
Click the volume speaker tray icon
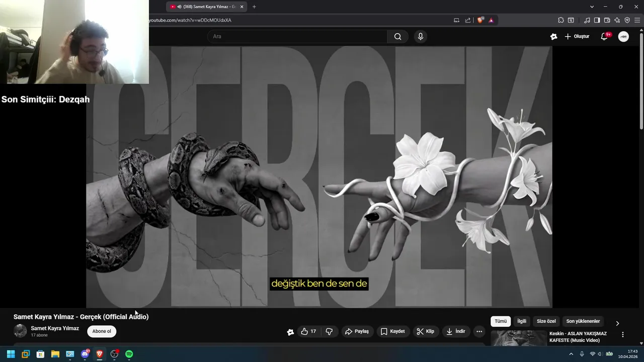pyautogui.click(x=600, y=354)
